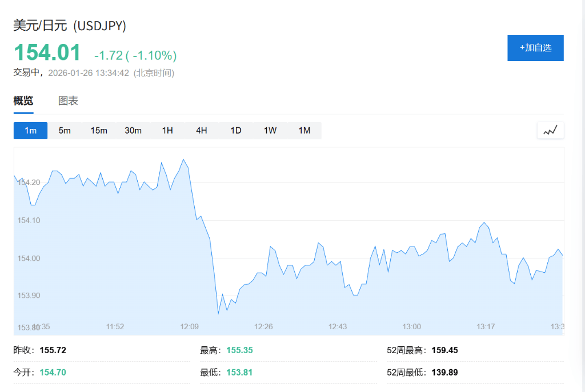Switch to the 1M monthly interval
Viewport: 585px width, 392px height.
click(x=304, y=131)
